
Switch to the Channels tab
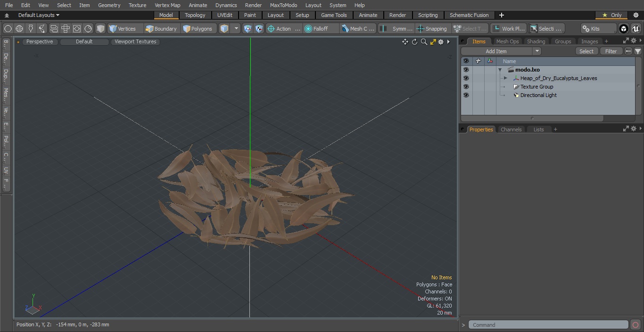(511, 130)
